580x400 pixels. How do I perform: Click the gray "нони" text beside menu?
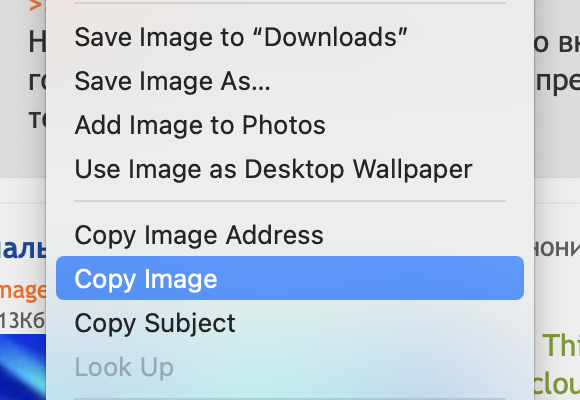[557, 249]
